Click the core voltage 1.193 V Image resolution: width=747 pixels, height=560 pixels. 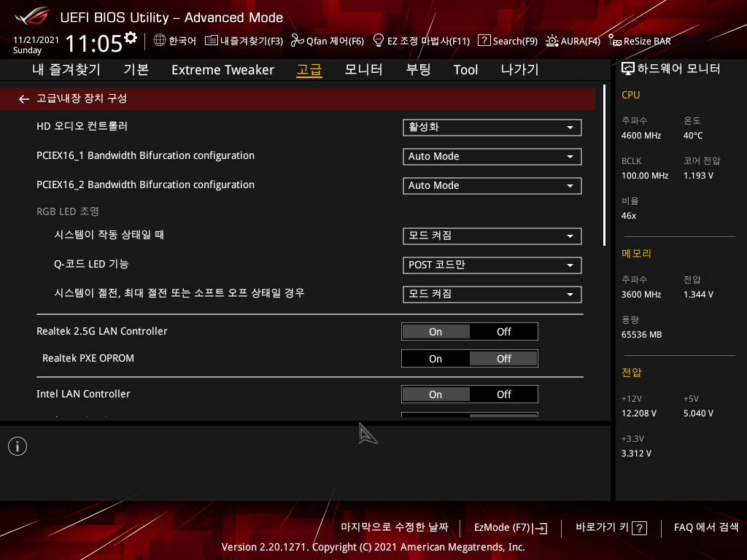(698, 176)
